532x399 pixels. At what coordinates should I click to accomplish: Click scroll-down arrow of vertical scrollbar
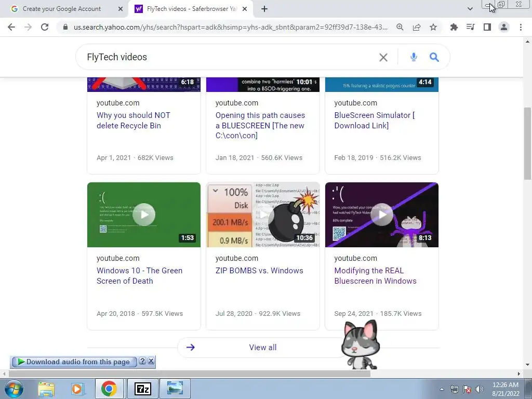coord(527,365)
